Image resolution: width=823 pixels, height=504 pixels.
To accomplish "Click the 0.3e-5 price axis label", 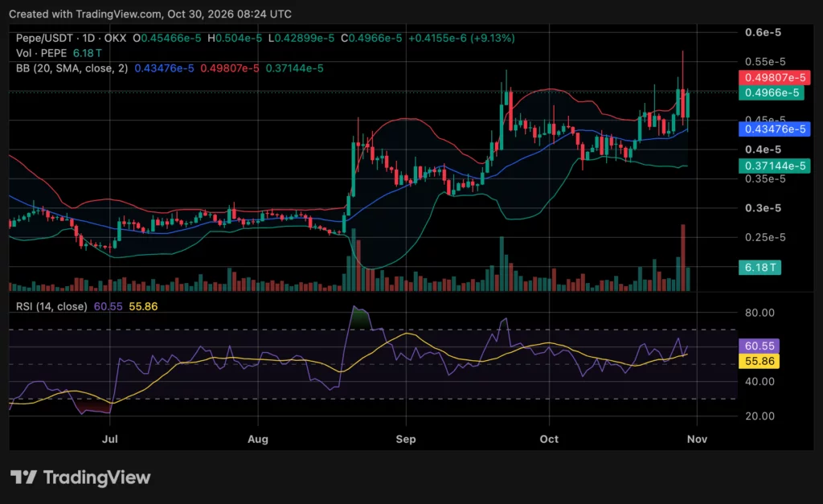I will coord(764,208).
